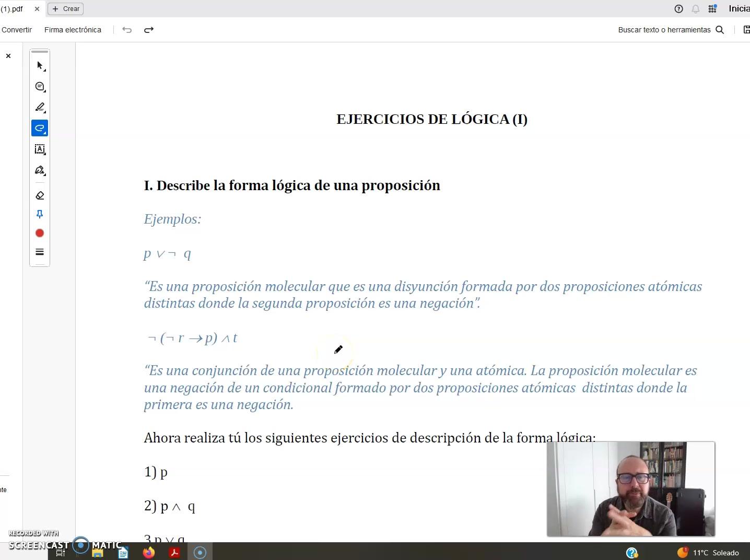Toggle the pin toolbar icon

(x=40, y=214)
